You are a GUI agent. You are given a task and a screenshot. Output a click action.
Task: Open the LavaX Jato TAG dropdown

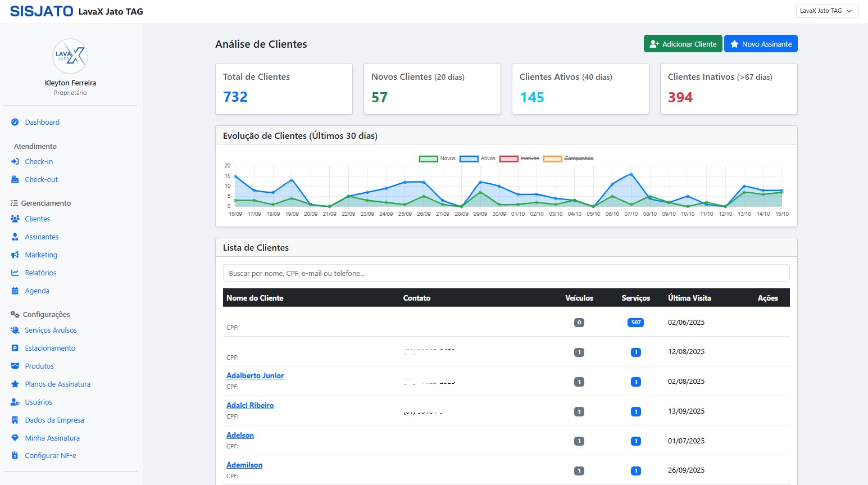(827, 11)
